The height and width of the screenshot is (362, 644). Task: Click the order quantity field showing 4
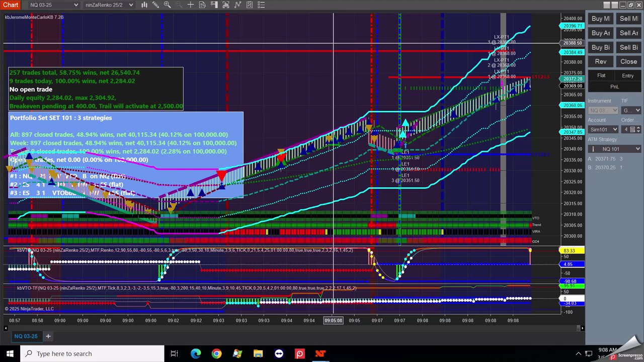[626, 129]
